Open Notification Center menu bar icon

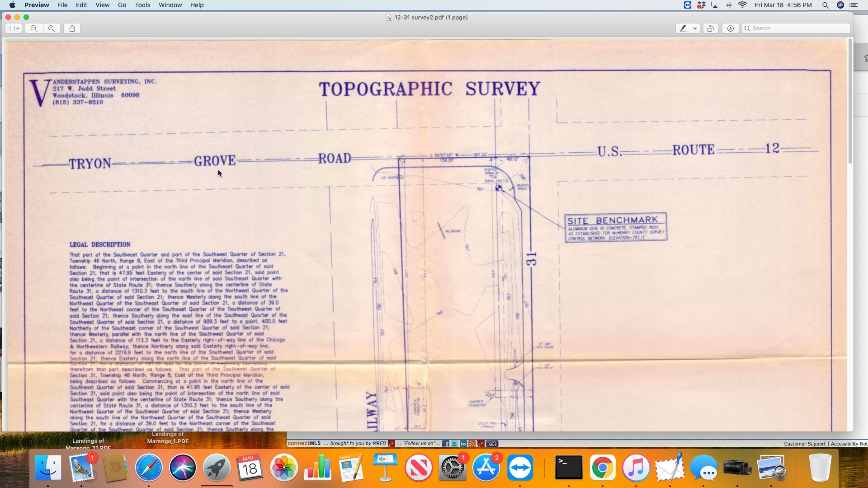[x=854, y=5]
